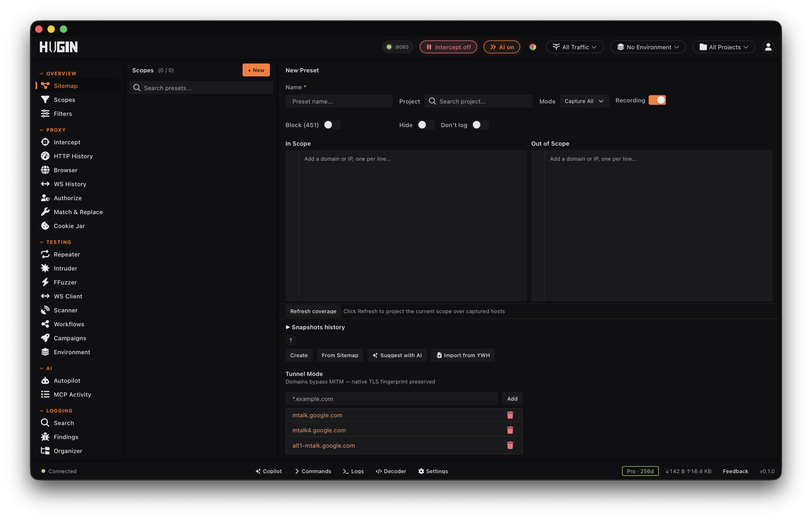Collapse the OVERVIEW sidebar section
The image size is (812, 520).
coord(58,73)
